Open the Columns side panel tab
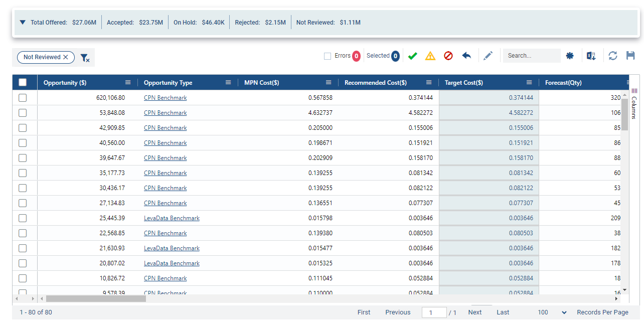 tap(634, 104)
